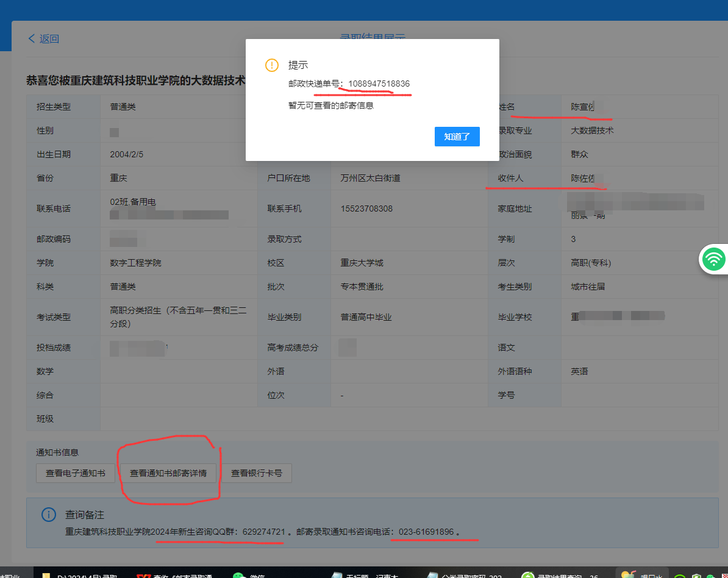
Task: Open the folder window in taskbar
Action: pyautogui.click(x=73, y=576)
